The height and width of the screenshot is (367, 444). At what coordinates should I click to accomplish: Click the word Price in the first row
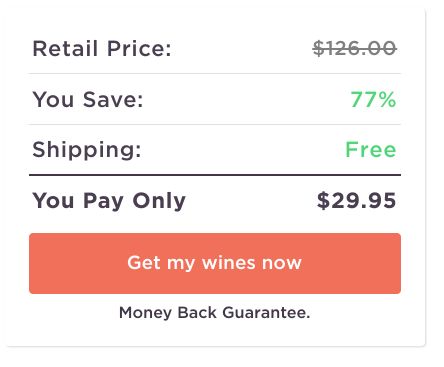tap(139, 49)
